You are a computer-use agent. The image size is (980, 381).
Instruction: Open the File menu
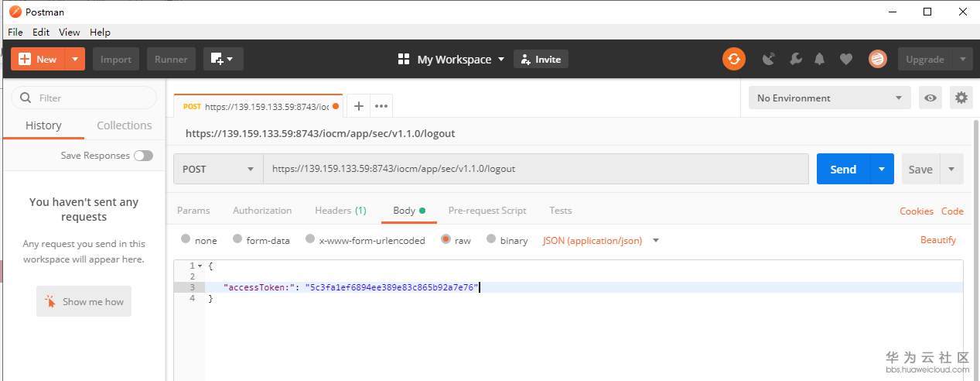point(15,33)
